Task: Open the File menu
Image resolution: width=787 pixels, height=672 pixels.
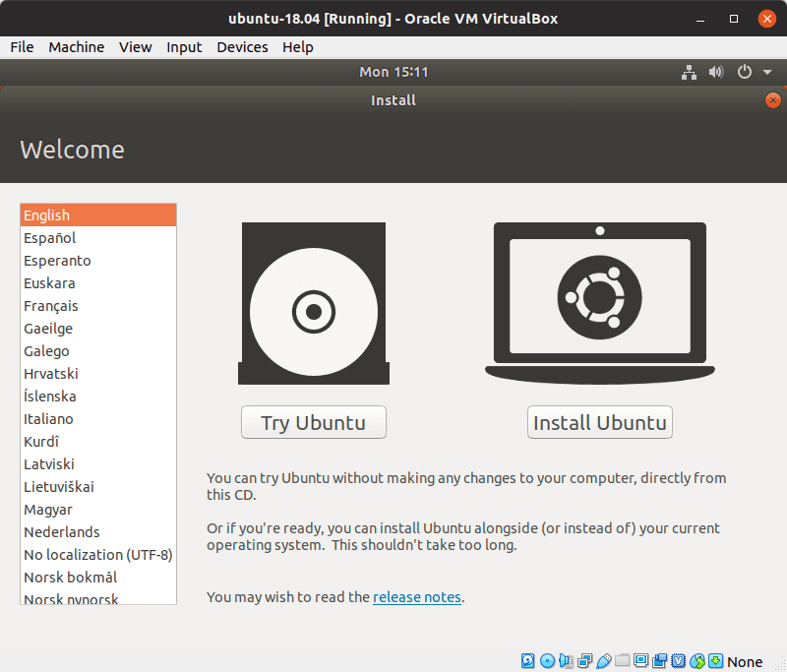Action: (22, 47)
